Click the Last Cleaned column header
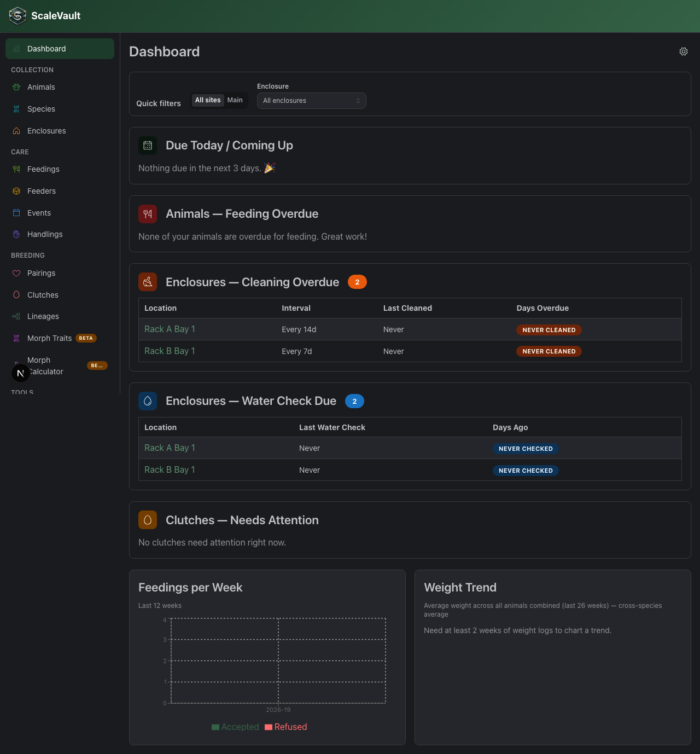Screen dimensions: 700x754 tap(407, 308)
